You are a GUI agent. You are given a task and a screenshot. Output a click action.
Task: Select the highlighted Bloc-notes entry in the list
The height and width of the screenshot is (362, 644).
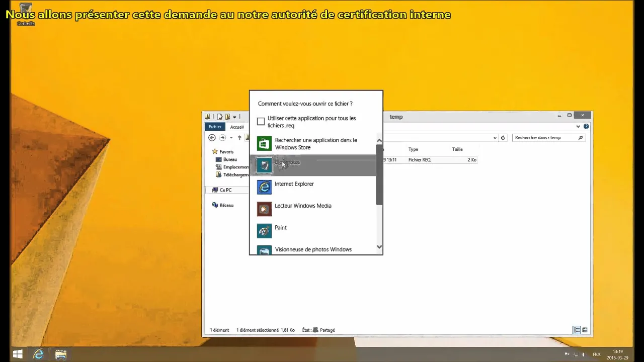click(313, 165)
